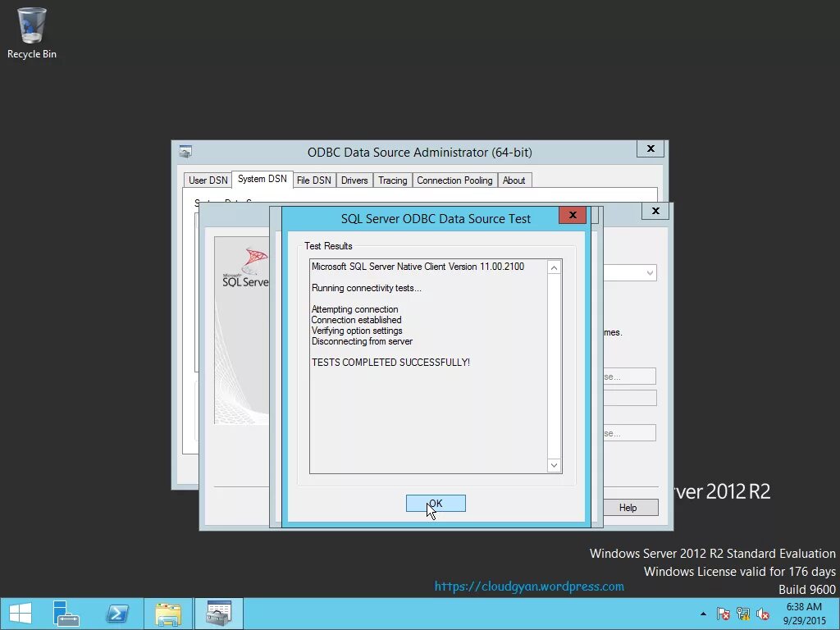This screenshot has height=630, width=840.
Task: Open the Tracing tab
Action: (x=393, y=180)
